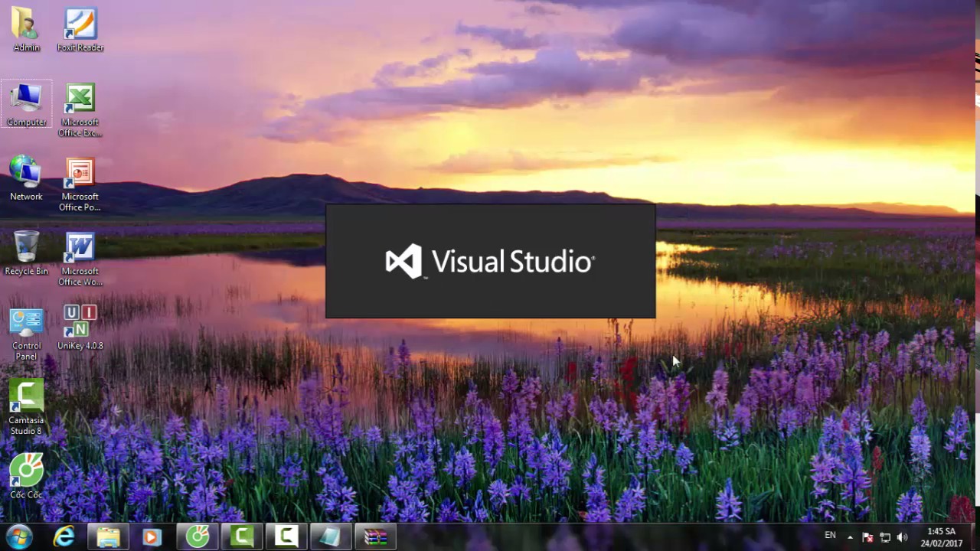
Task: Select the Network desktop icon
Action: point(26,178)
